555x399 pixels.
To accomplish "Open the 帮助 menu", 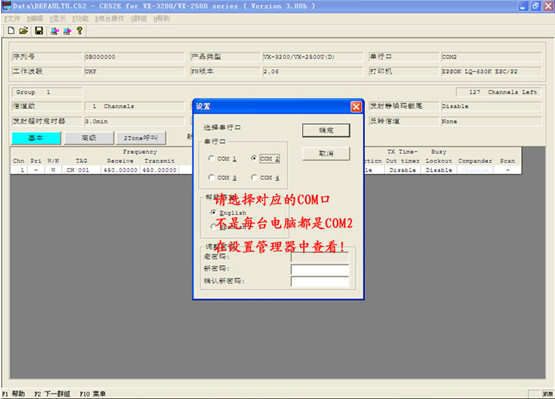I will pos(162,18).
